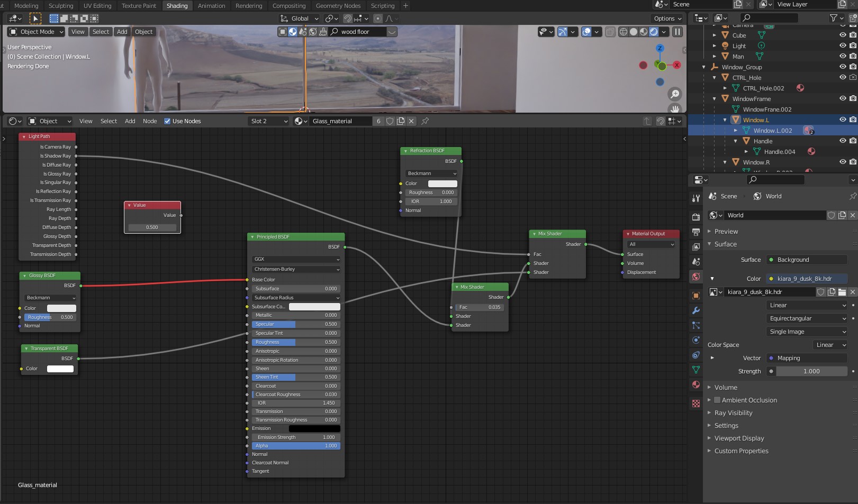Open Equirectangular projection dropdown

(807, 318)
